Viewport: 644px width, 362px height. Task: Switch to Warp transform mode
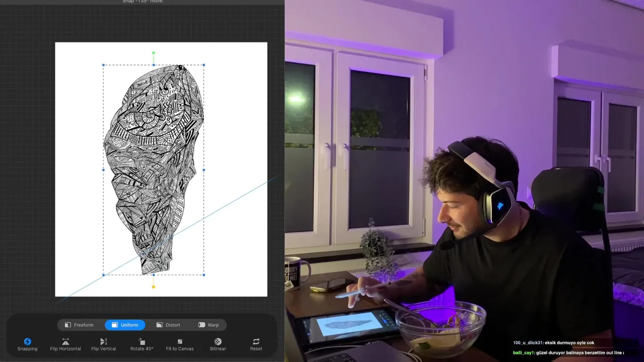point(209,325)
